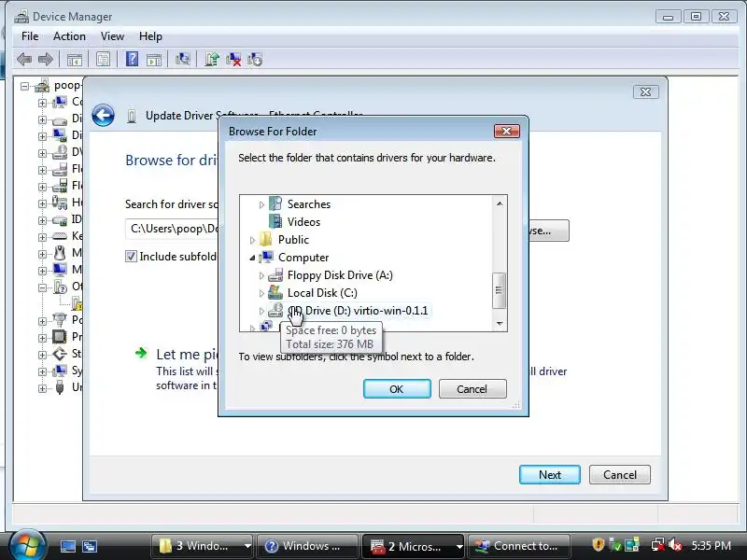This screenshot has height=560, width=747.
Task: Click the Windows Help taskbar button
Action: pyautogui.click(x=307, y=546)
